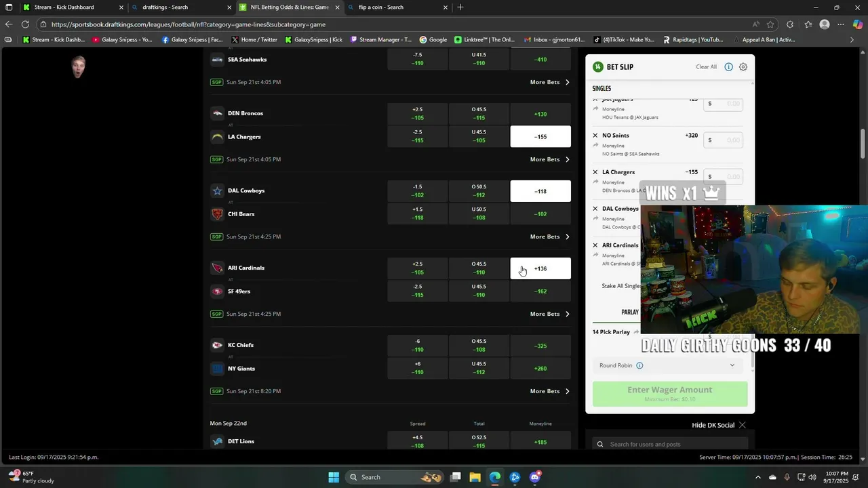Open File Explorer from taskbar
Viewport: 868px width, 488px height.
click(x=475, y=477)
